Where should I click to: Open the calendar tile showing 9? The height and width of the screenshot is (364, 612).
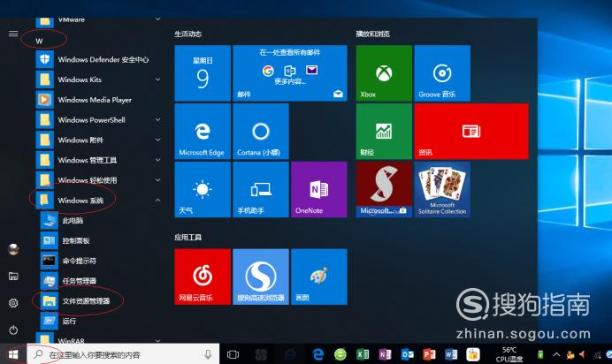pos(203,73)
